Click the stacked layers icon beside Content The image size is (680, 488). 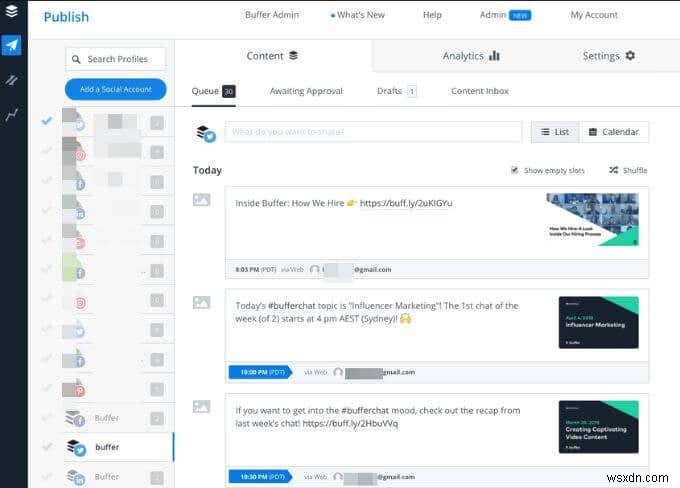(294, 56)
